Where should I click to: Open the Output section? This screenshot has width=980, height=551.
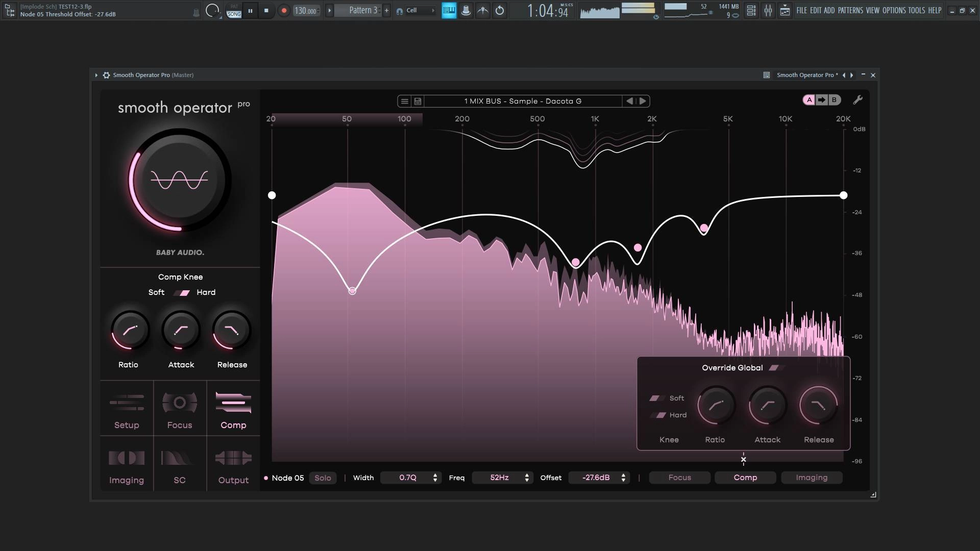click(x=233, y=464)
